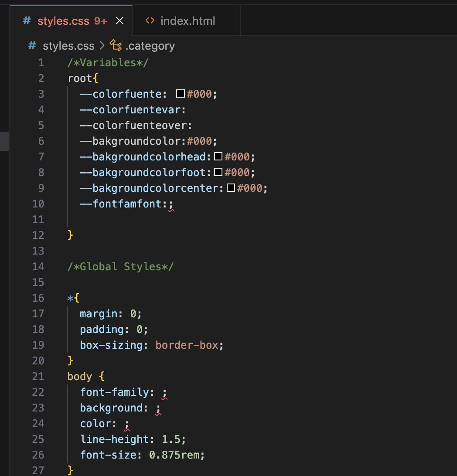The width and height of the screenshot is (457, 476).
Task: Click the font-family property on line 22
Action: (115, 392)
